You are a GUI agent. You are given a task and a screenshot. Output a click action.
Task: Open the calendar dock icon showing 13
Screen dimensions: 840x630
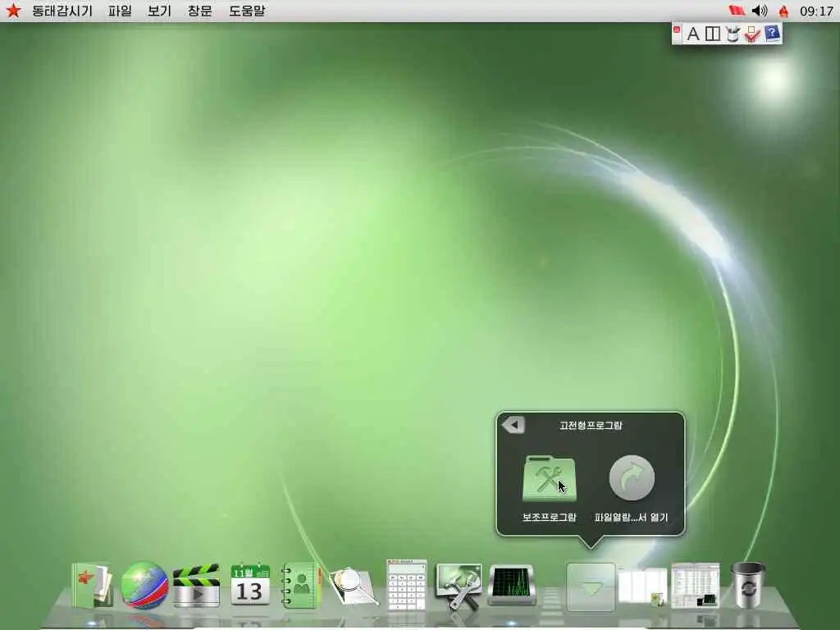(250, 584)
